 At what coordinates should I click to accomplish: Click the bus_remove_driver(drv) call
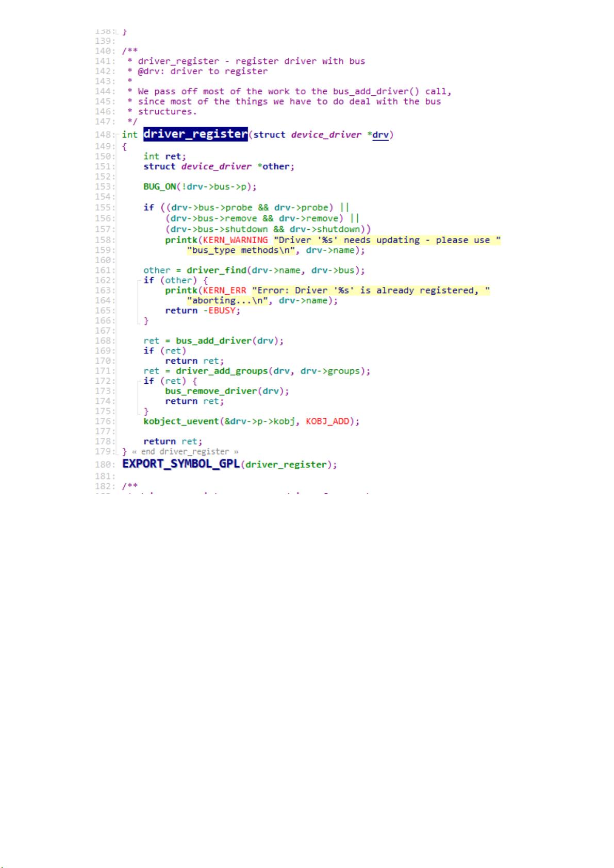pos(227,391)
